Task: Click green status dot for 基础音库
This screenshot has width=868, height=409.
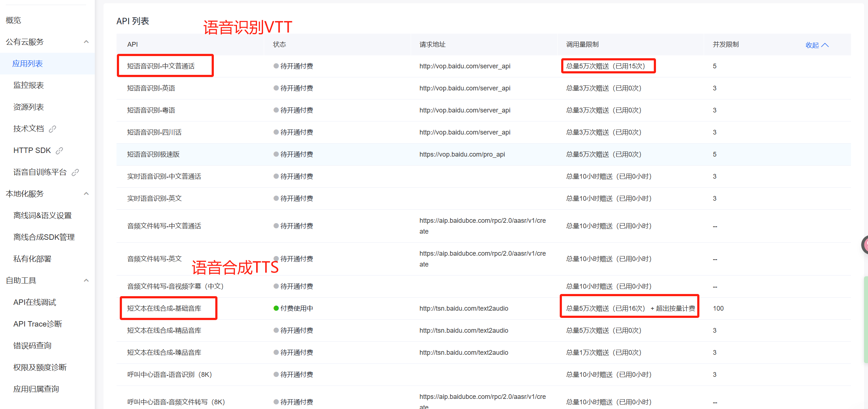Action: (276, 308)
